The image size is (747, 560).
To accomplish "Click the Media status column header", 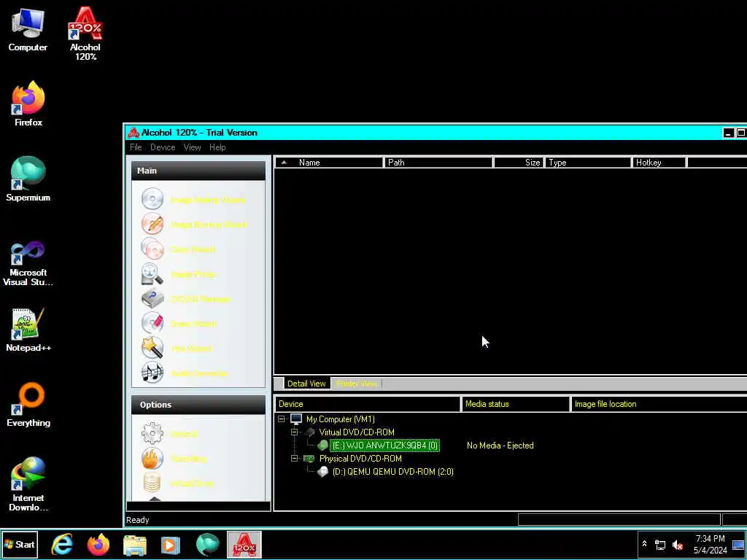I will click(x=516, y=404).
